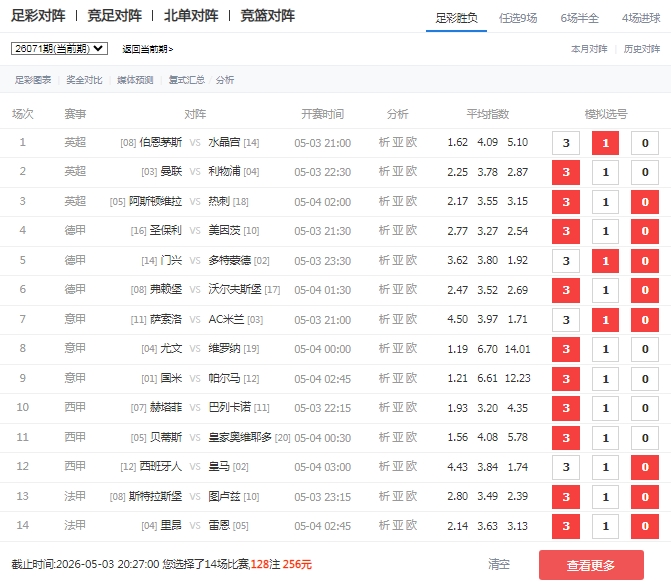Toggle pick 3 for match 13 斯特拉斯堡
Viewport: 671px width, 586px height.
tap(566, 497)
